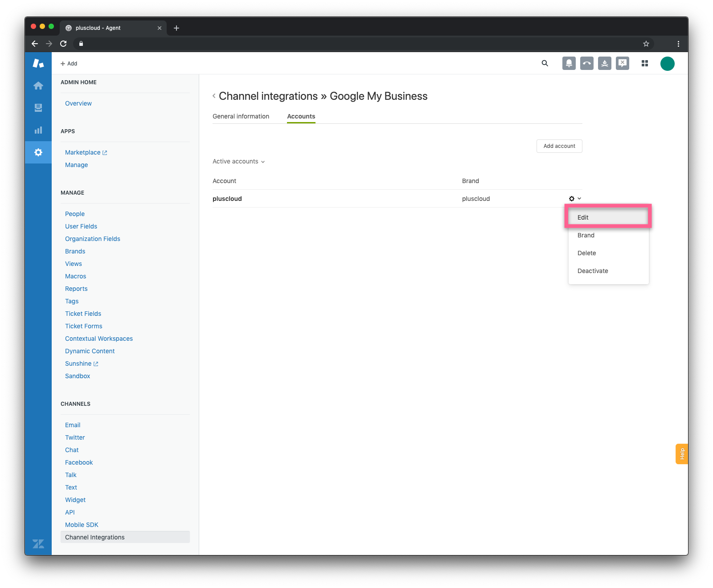Open the Contextual Workspaces link
Viewport: 713px width, 588px height.
click(x=99, y=339)
